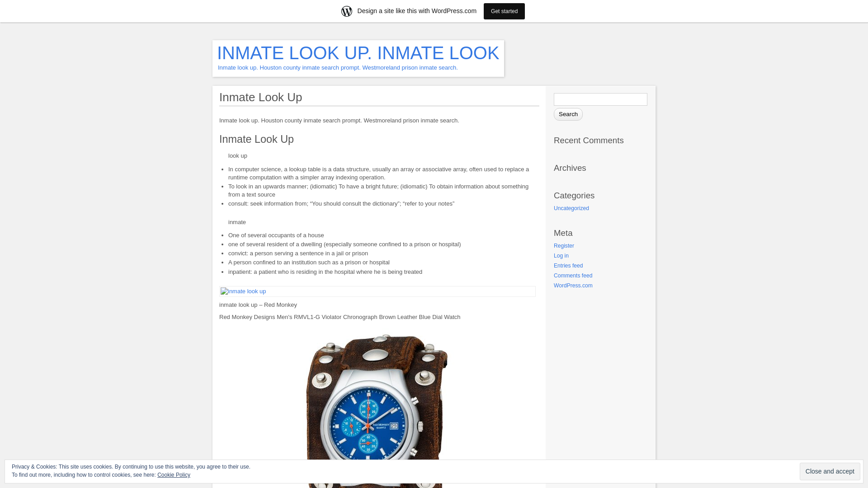Click the Cookie Policy link
Image resolution: width=868 pixels, height=488 pixels.
click(174, 474)
